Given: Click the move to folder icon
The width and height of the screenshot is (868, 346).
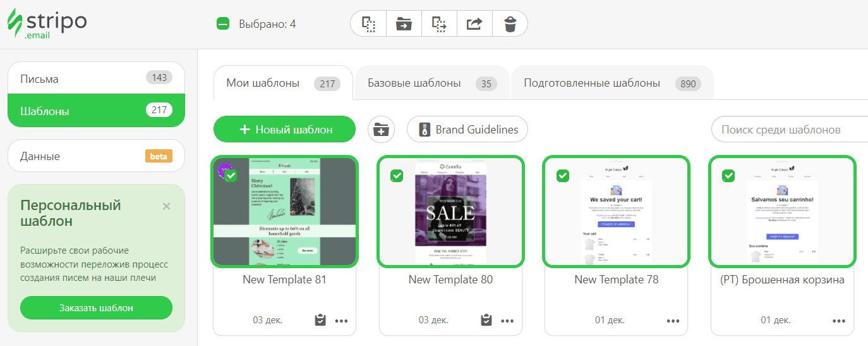Looking at the screenshot, I should tap(404, 24).
